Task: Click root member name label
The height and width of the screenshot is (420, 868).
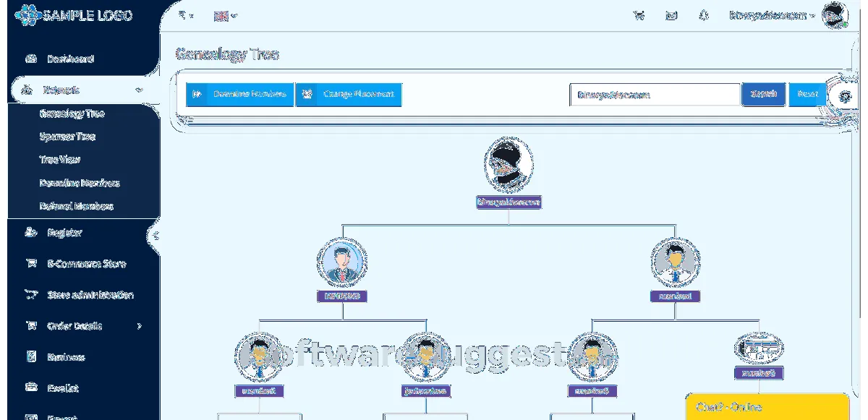Action: click(509, 202)
